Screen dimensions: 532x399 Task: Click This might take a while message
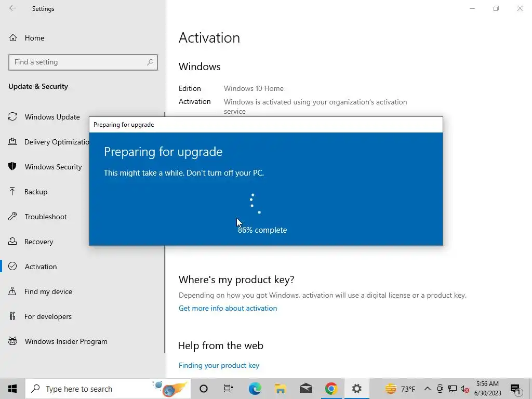[x=183, y=172]
